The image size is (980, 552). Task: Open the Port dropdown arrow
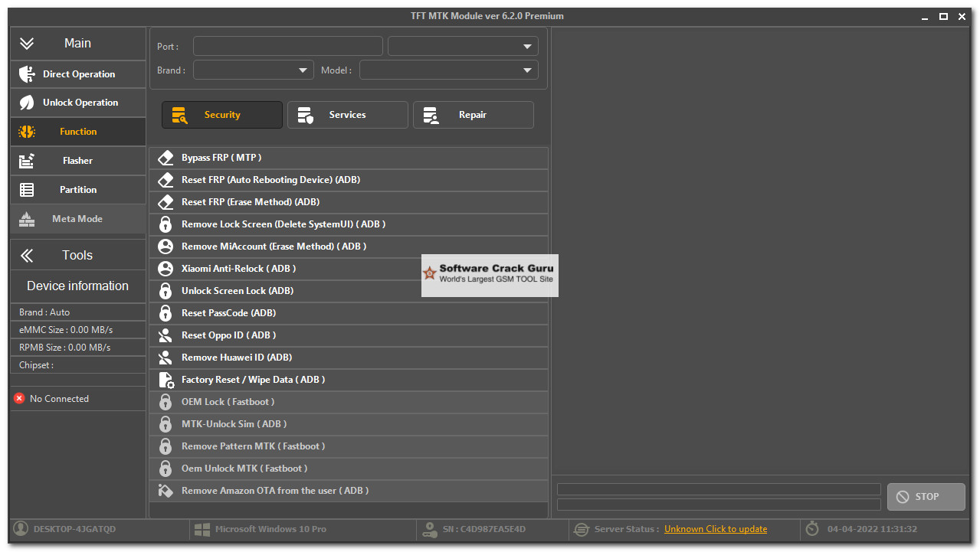click(x=527, y=47)
